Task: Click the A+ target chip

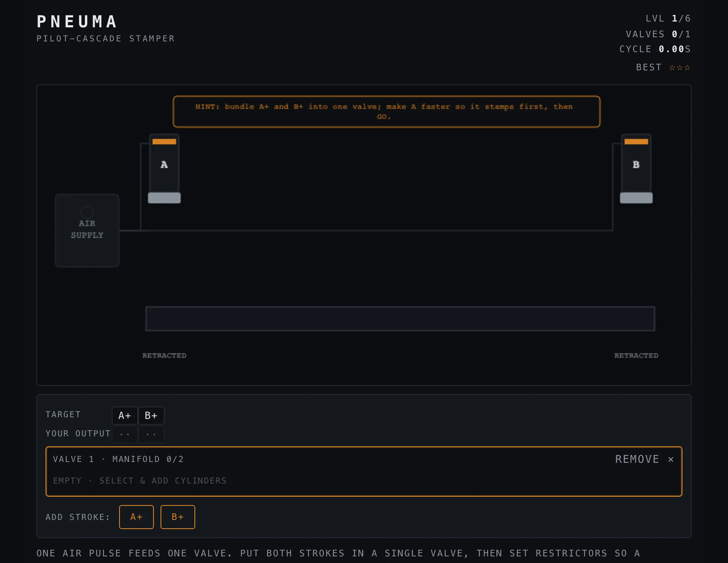Action: point(125,416)
